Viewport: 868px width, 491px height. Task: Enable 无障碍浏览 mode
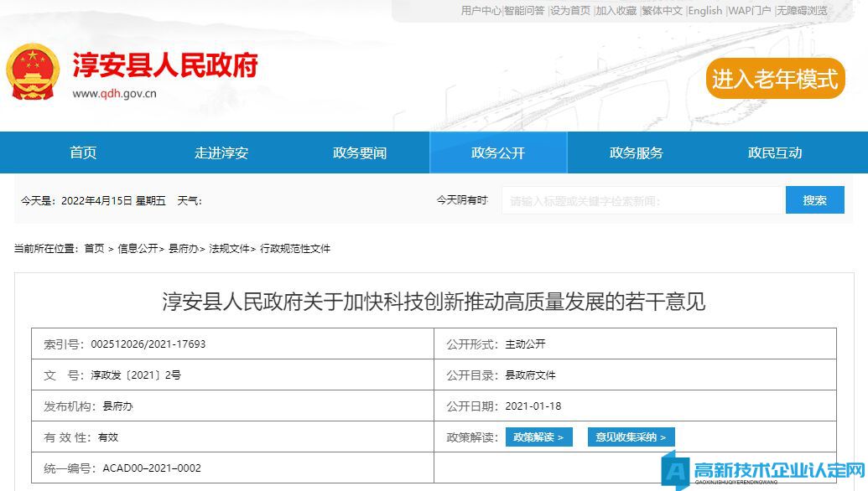802,11
